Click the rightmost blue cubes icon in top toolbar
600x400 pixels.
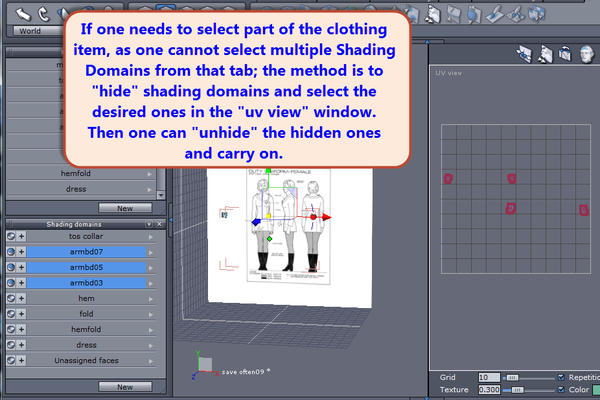tap(536, 14)
